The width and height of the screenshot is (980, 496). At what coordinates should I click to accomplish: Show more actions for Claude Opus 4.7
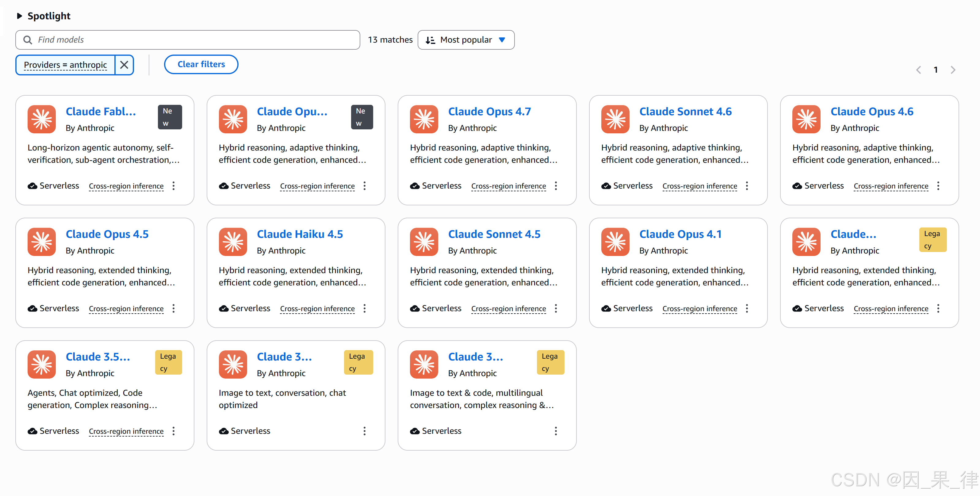556,186
